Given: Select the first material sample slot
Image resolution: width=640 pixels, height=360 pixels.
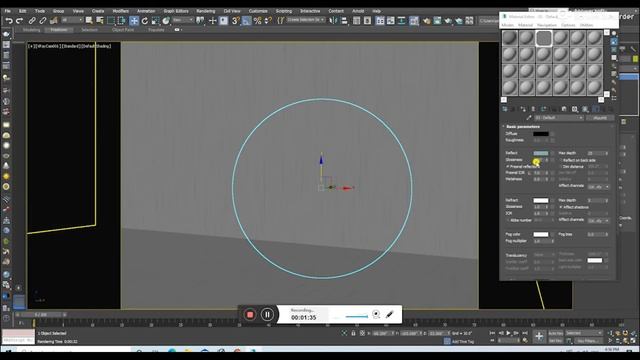Looking at the screenshot, I should [x=510, y=38].
